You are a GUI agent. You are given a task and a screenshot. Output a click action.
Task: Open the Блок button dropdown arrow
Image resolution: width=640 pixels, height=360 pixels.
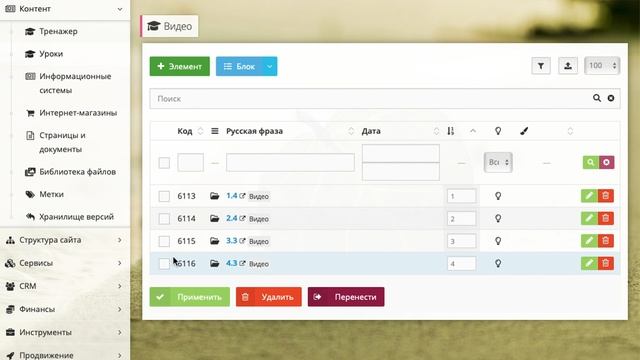269,66
